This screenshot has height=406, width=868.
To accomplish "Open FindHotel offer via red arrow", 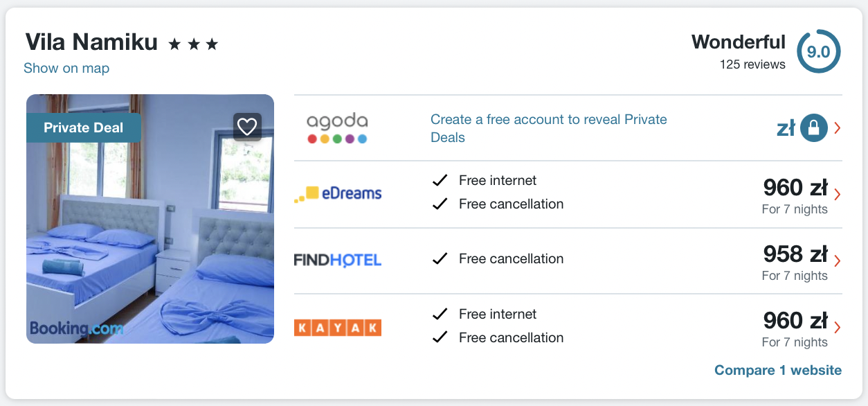I will tap(838, 261).
